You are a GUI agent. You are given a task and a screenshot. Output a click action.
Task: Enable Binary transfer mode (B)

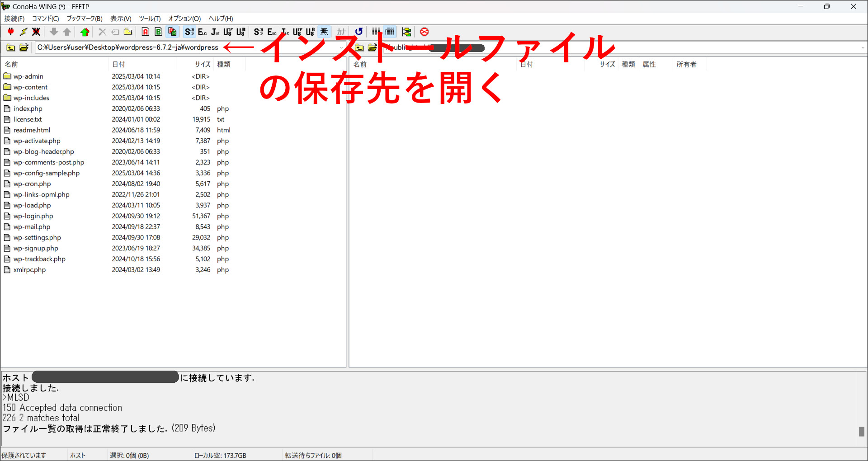(158, 32)
